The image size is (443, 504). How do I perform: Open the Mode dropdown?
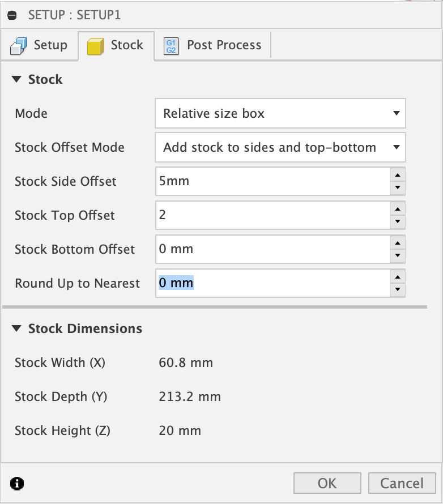tap(280, 113)
